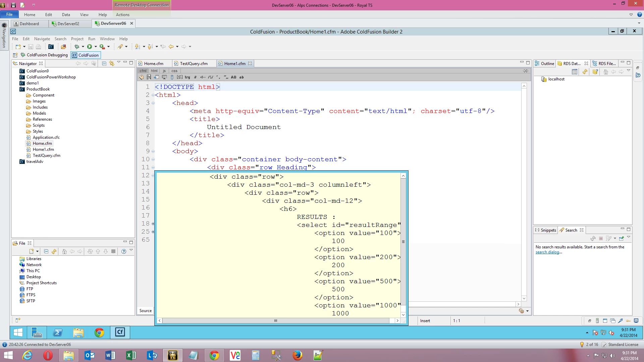Click Collapse All in Navigator panel
Image resolution: width=644 pixels, height=362 pixels.
[x=104, y=63]
